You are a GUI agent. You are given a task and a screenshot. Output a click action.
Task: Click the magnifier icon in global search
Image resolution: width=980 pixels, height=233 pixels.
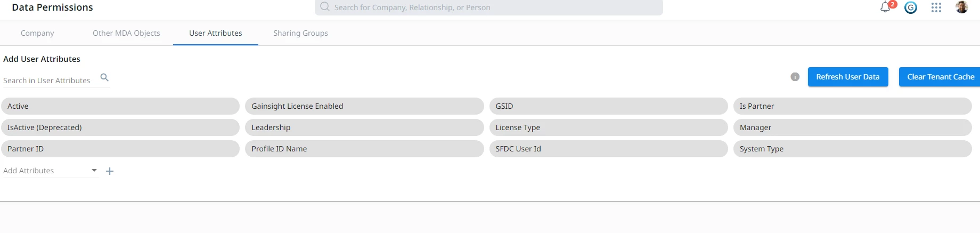point(325,7)
